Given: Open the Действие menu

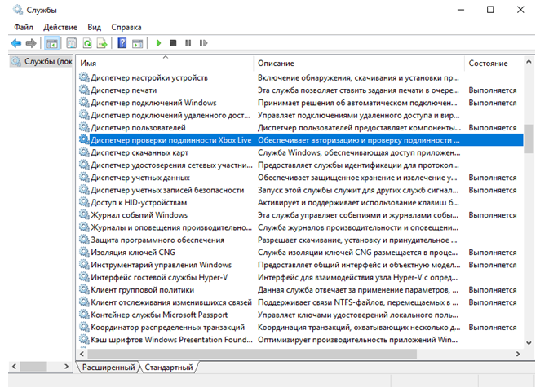Looking at the screenshot, I should (60, 27).
